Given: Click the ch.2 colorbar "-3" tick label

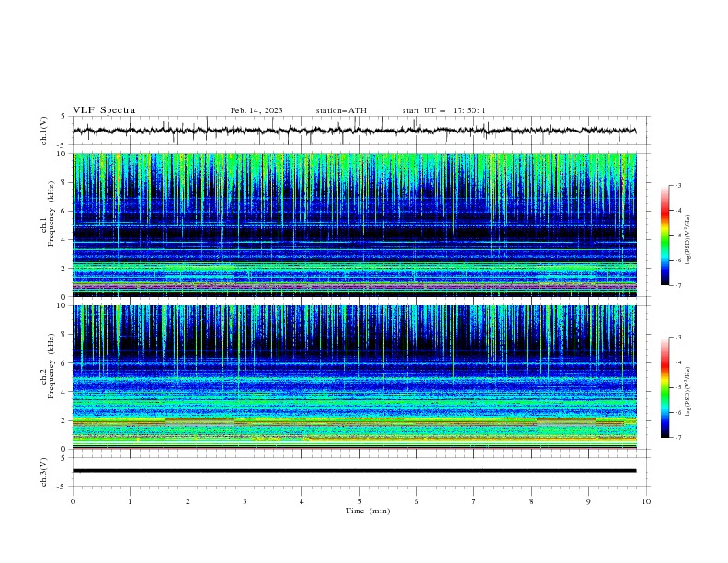Looking at the screenshot, I should pyautogui.click(x=677, y=338).
